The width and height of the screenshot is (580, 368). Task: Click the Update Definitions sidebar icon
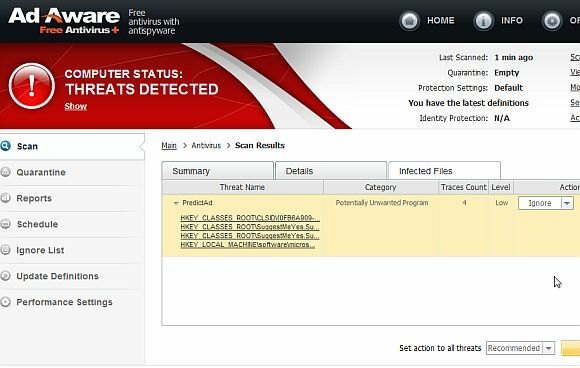[x=5, y=276]
